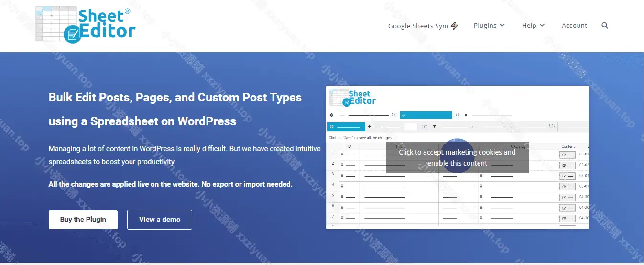Click the View a demo button

point(160,220)
